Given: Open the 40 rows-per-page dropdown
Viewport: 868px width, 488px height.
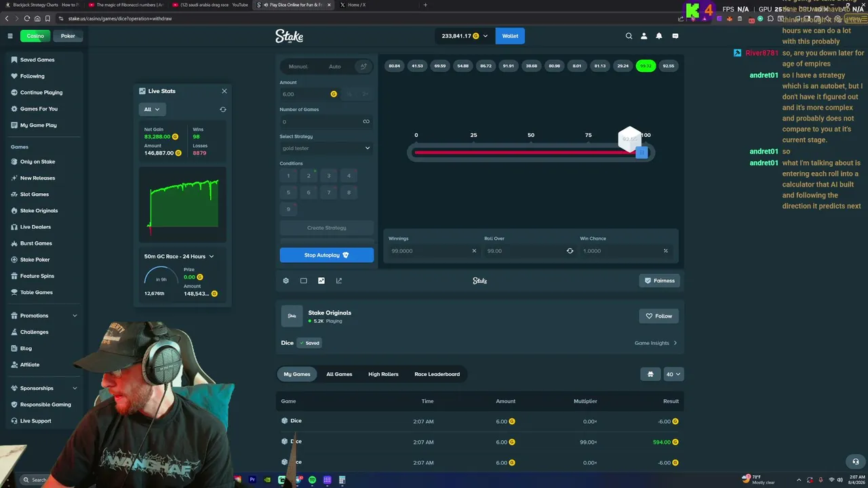Looking at the screenshot, I should point(673,374).
